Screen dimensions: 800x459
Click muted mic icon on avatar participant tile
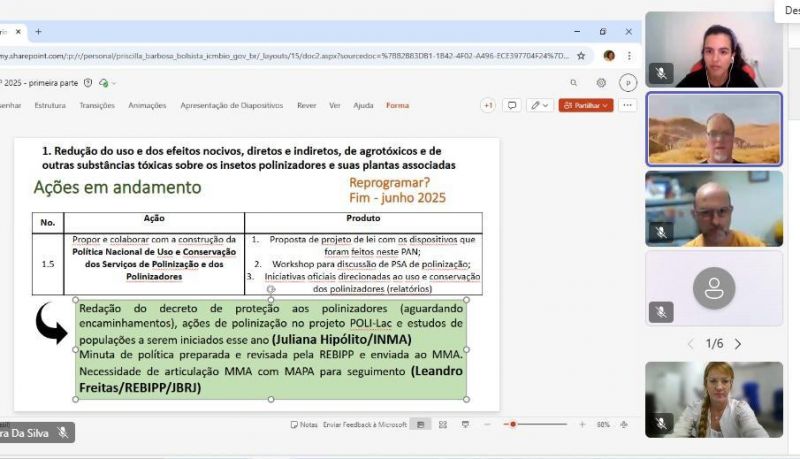coord(661,312)
